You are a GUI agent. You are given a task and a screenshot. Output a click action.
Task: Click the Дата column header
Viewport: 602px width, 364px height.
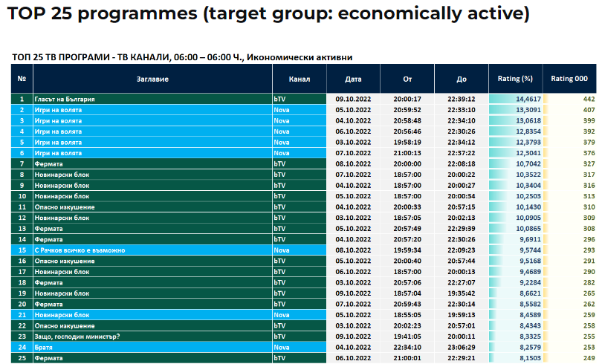click(x=354, y=79)
